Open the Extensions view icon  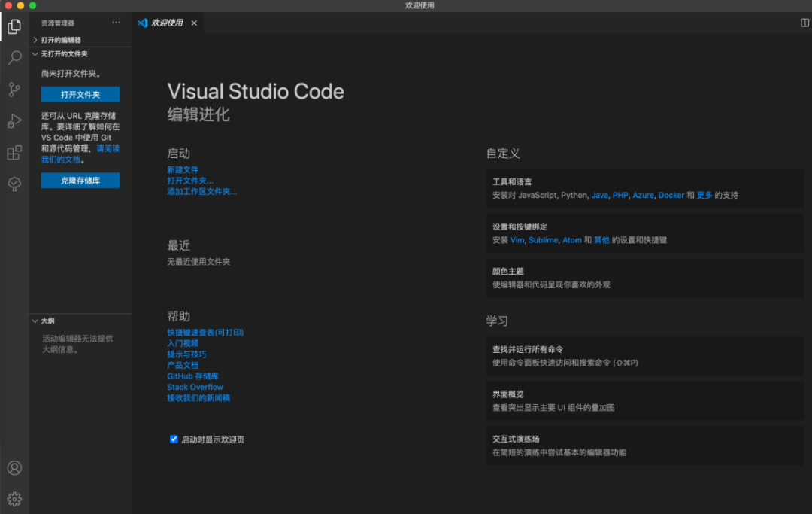point(14,153)
